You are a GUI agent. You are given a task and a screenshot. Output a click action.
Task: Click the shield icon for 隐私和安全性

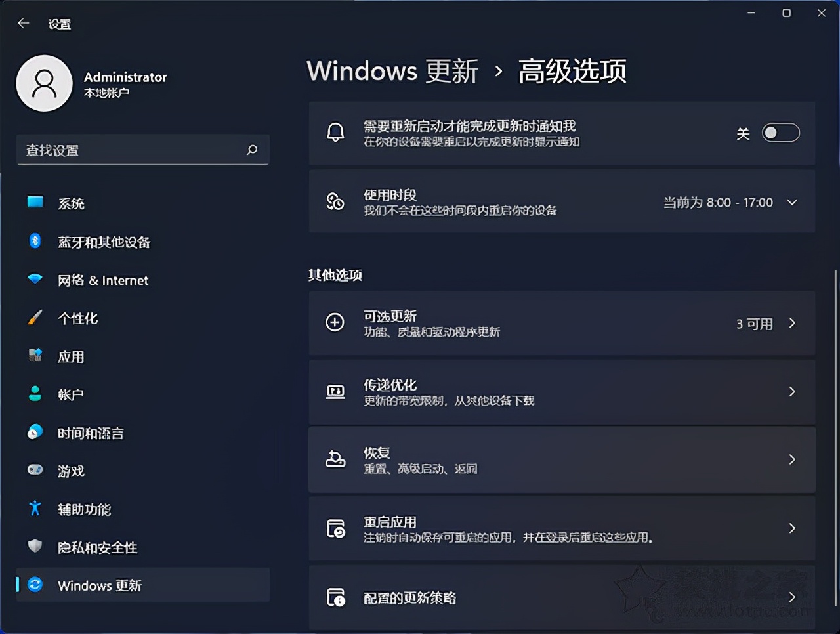[35, 546]
